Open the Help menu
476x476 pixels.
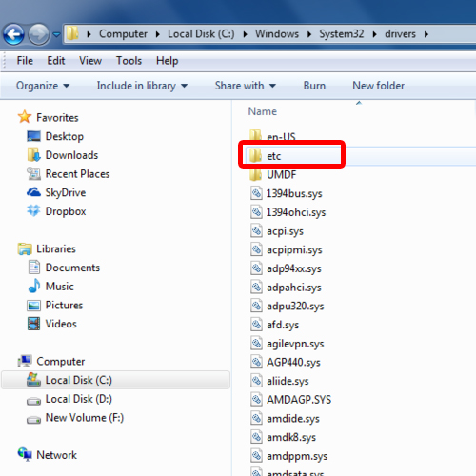click(x=168, y=61)
